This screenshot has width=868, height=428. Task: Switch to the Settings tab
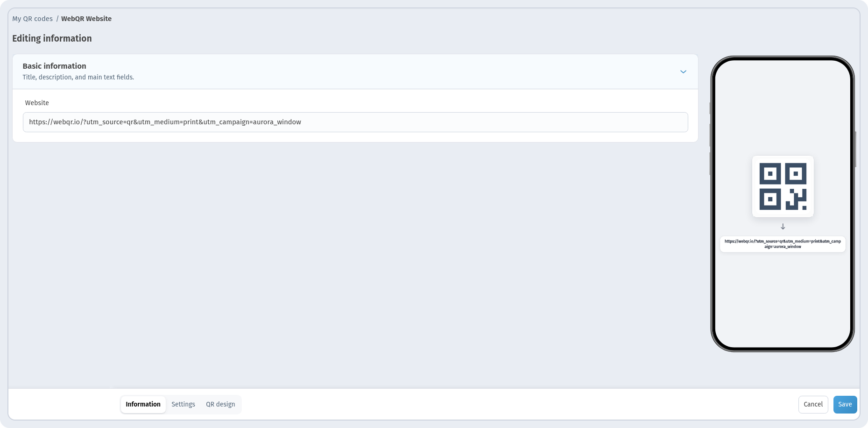point(183,404)
